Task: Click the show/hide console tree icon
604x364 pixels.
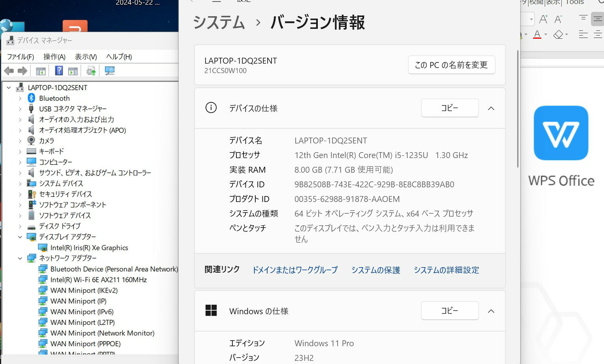Action: 41,71
